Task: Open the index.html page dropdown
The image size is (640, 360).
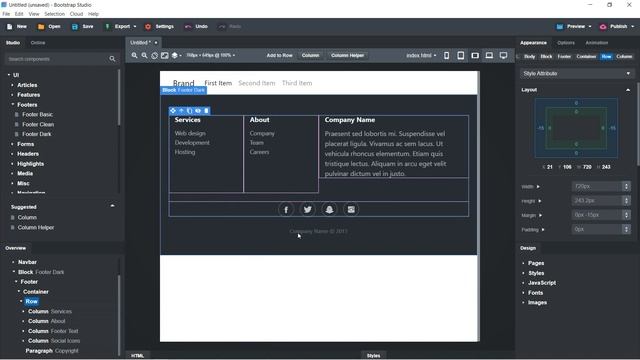Action: pos(421,56)
